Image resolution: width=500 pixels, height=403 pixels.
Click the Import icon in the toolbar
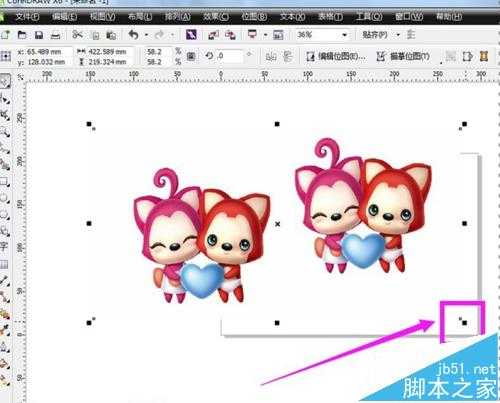pos(213,35)
